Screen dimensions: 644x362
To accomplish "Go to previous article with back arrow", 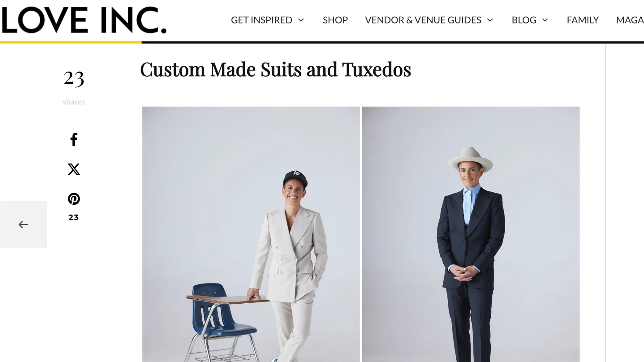I will (23, 224).
